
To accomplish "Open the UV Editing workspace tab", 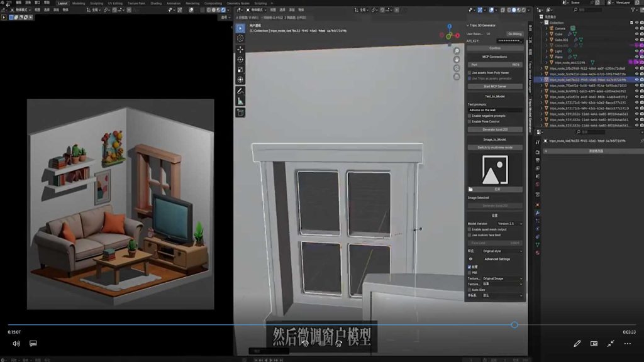I will point(115,3).
